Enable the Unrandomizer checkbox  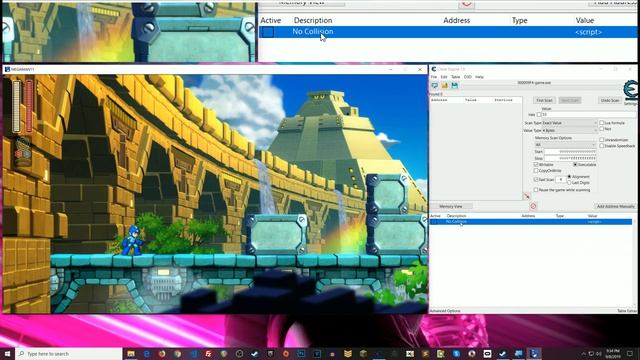pos(602,140)
